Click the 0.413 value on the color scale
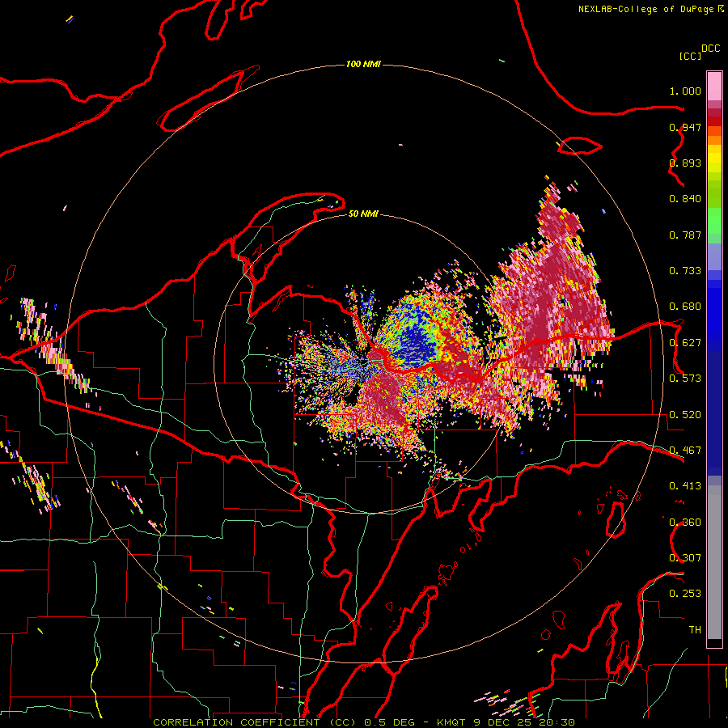728x728 pixels. (x=685, y=486)
